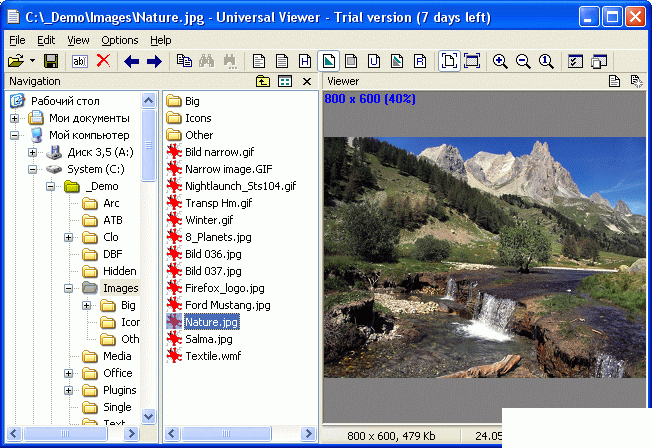Select the Arc folder in tree

coord(111,203)
